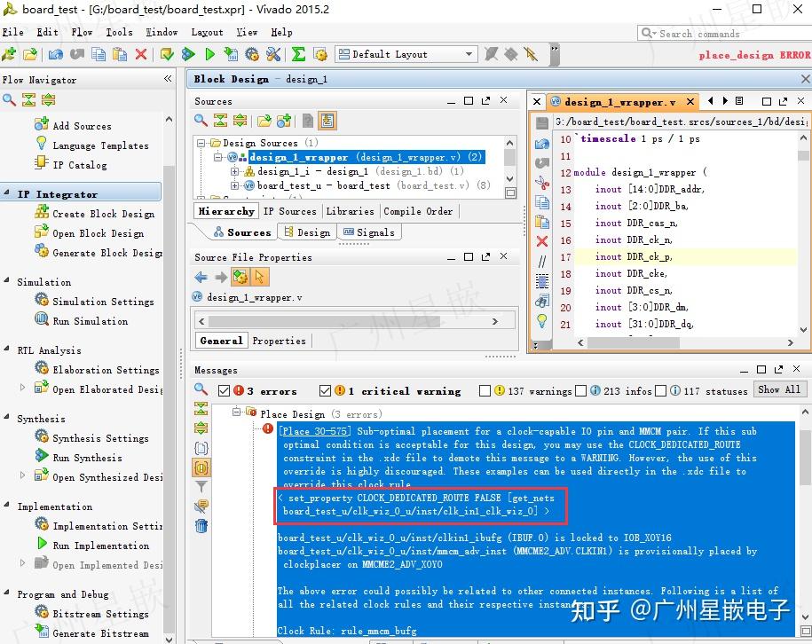This screenshot has width=812, height=644.
Task: Run synthesis with the green play toolbar icon
Action: (x=210, y=55)
